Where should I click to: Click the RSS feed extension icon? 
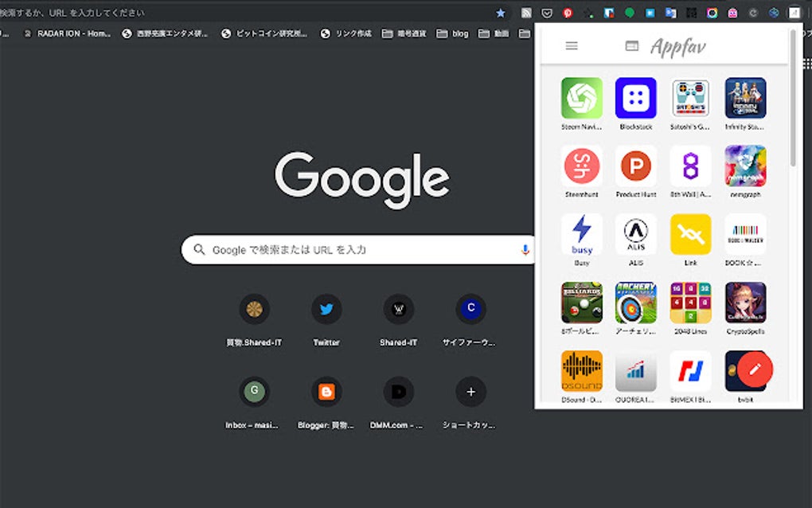526,13
